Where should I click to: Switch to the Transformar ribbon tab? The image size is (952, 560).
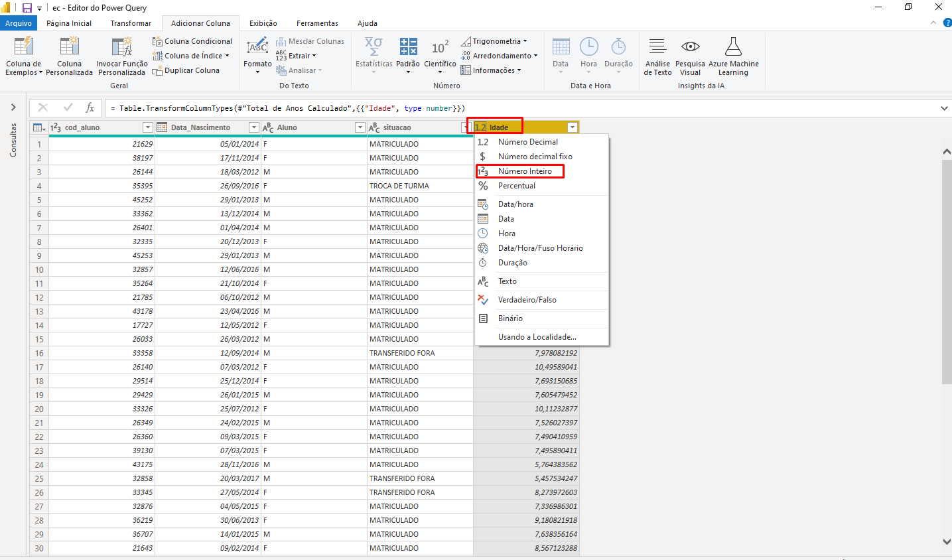tap(130, 23)
